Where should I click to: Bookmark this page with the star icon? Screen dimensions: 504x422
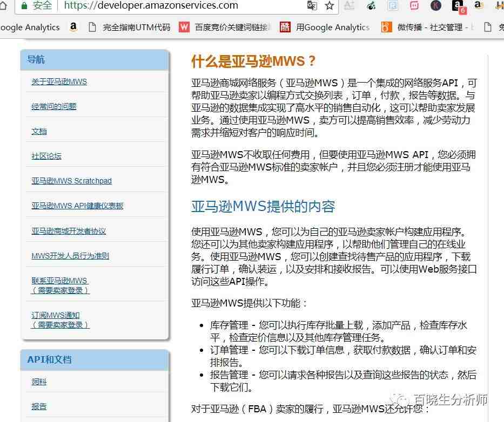click(x=330, y=5)
